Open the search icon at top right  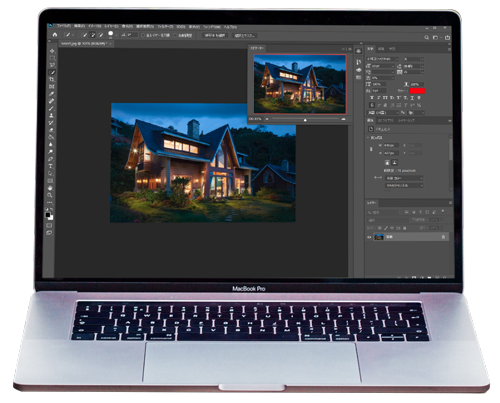point(426,37)
